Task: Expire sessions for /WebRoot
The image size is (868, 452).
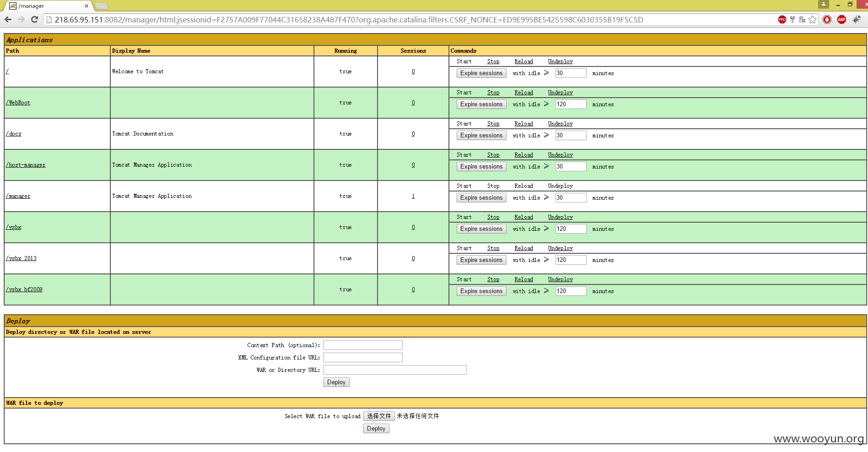Action: 481,104
